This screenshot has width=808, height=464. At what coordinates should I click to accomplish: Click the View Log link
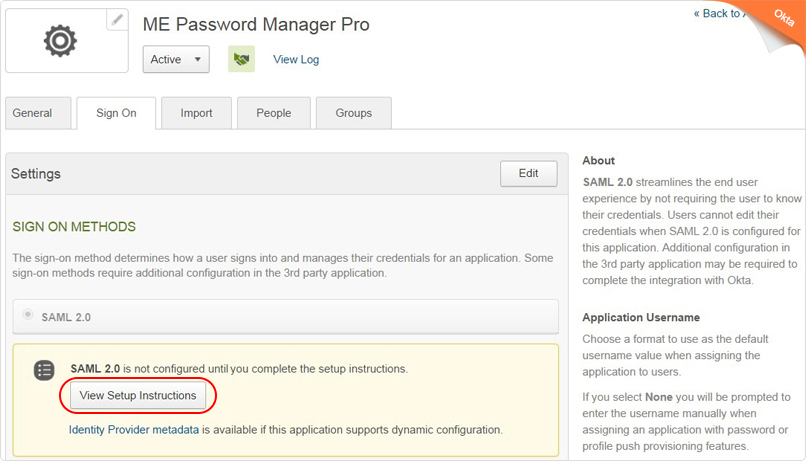(296, 60)
